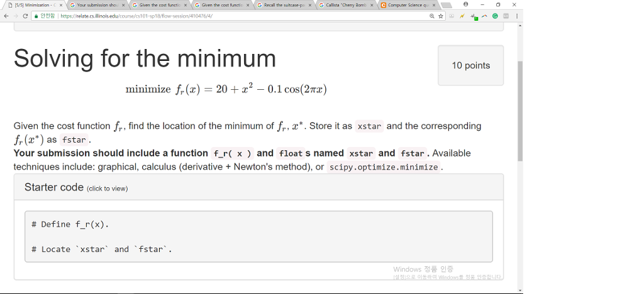Click the page vertical scrollbar thumb
The image size is (644, 294).
(520, 111)
